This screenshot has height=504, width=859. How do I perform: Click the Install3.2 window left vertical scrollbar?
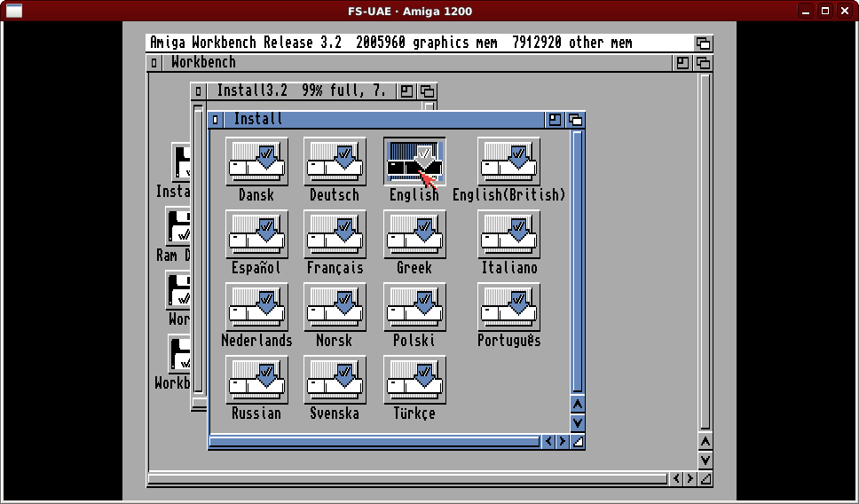pyautogui.click(x=198, y=248)
